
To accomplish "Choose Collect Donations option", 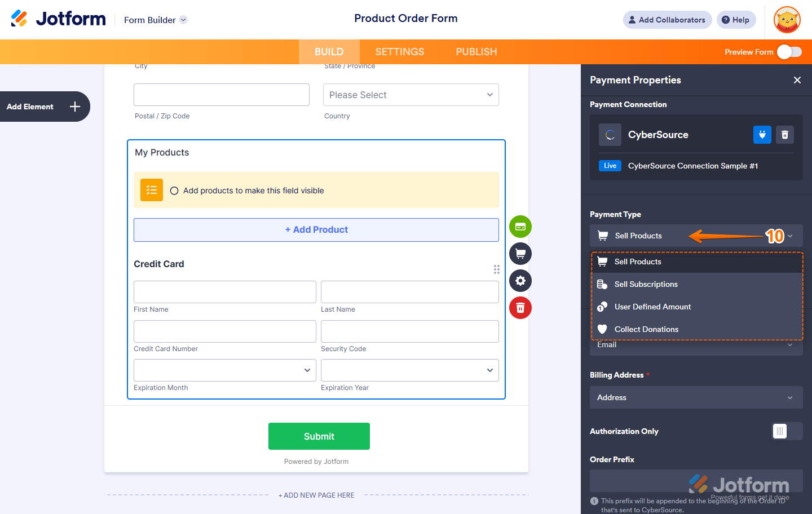I will 697,329.
